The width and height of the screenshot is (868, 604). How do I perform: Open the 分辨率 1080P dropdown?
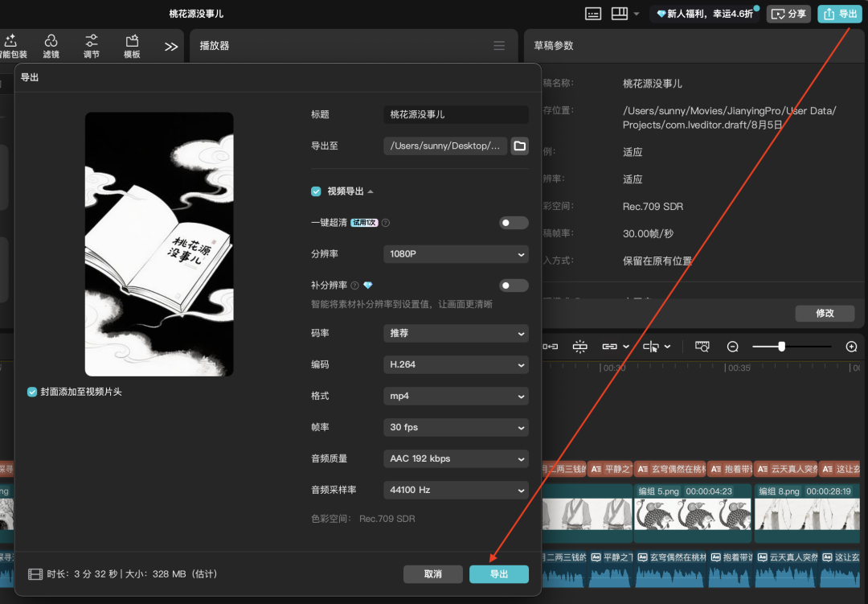coord(456,254)
